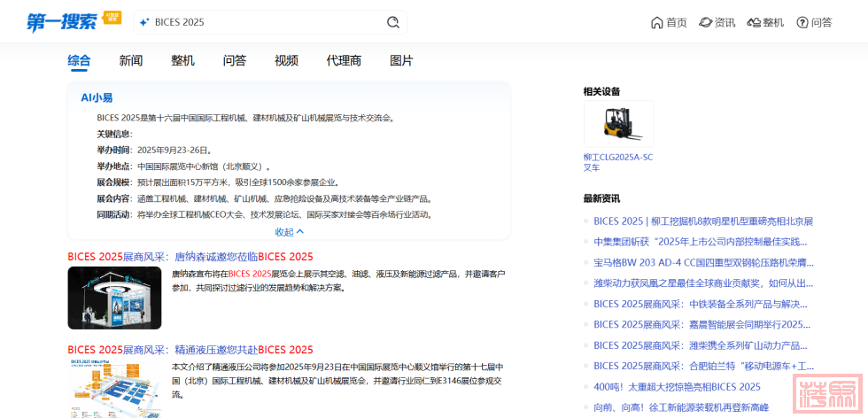Open the 视频 results tab

pos(286,61)
